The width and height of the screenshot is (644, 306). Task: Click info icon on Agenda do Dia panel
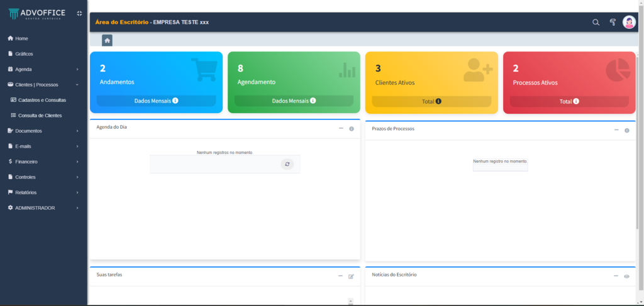coord(352,129)
